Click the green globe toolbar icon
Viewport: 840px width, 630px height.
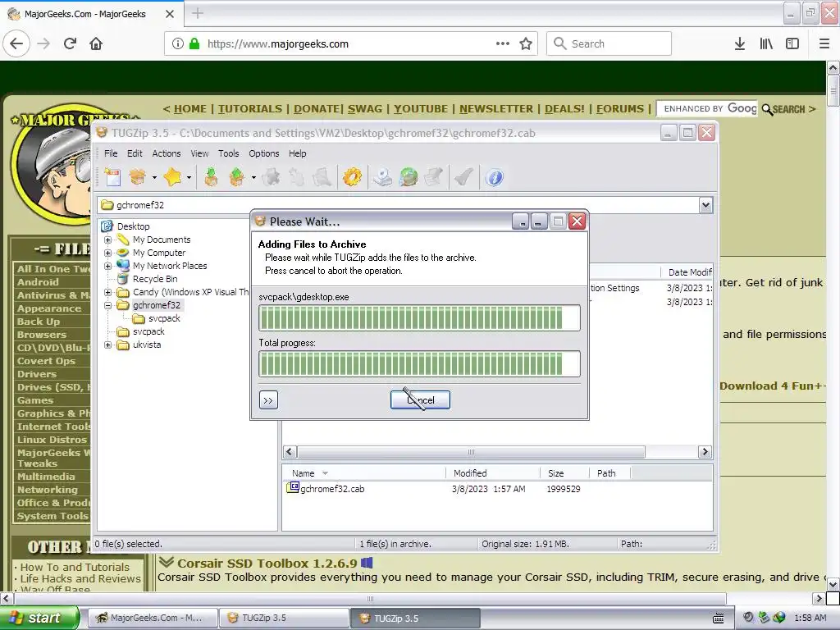[x=409, y=177]
